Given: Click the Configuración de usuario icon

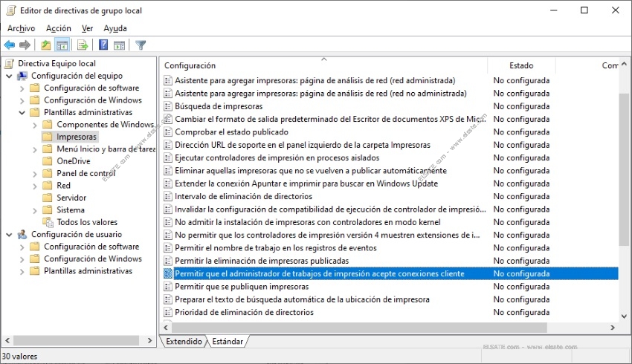Looking at the screenshot, I should [x=22, y=234].
